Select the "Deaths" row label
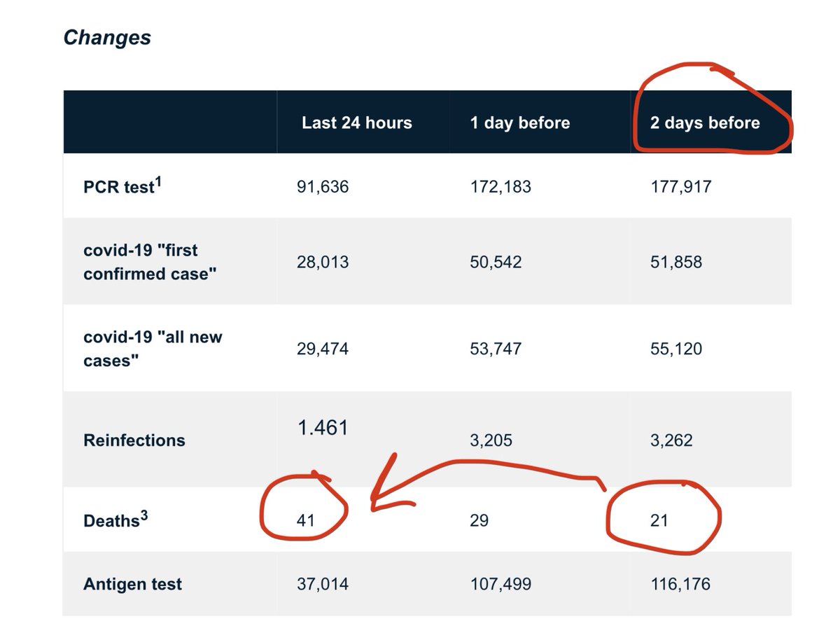This screenshot has height=626, width=840. point(115,520)
